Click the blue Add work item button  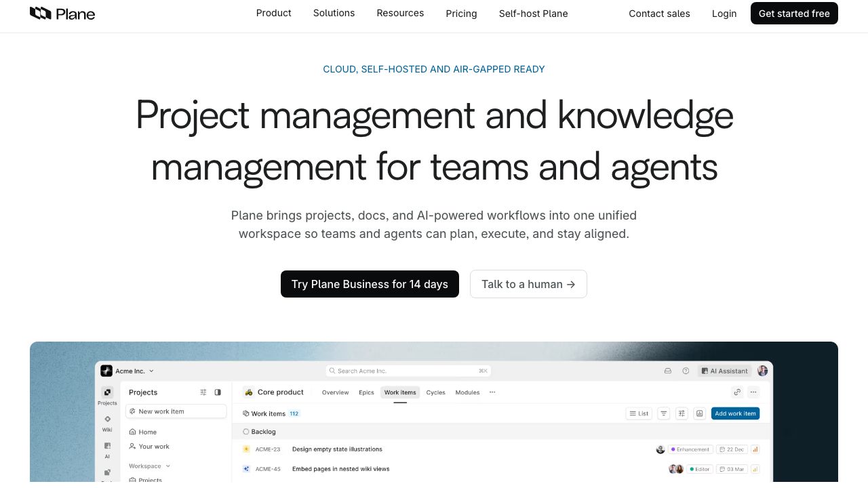click(735, 413)
